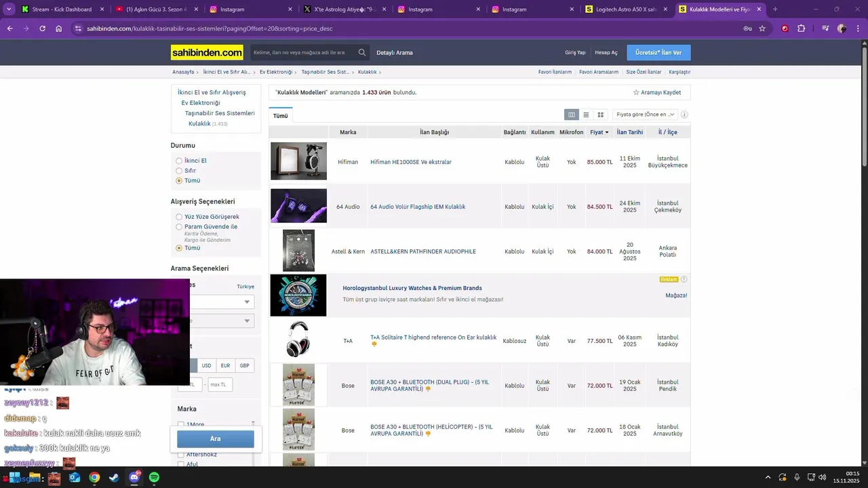Select EUR currency button
The width and height of the screenshot is (868, 488).
[x=225, y=365]
